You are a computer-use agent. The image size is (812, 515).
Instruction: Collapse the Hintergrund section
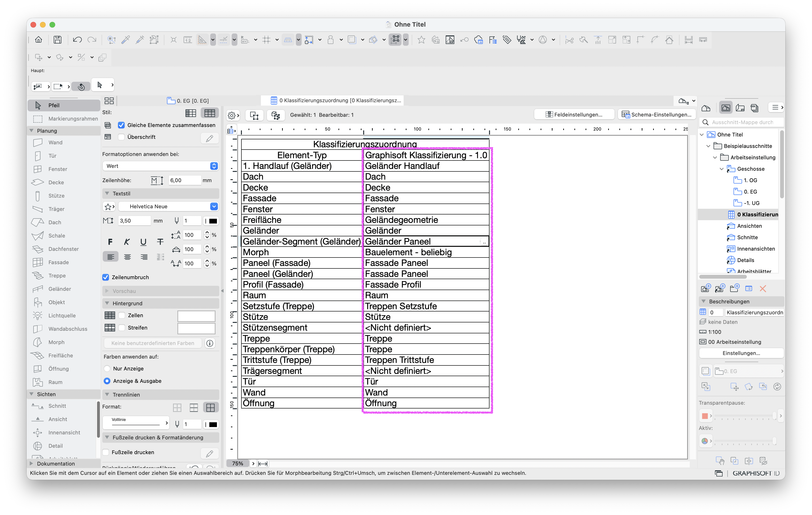pyautogui.click(x=107, y=303)
